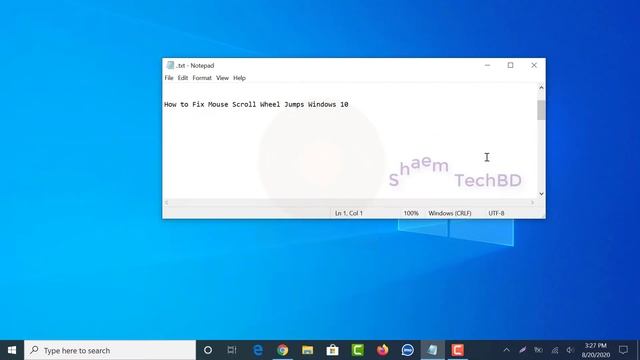Open Task View from the taskbar
640x360 pixels.
pyautogui.click(x=232, y=350)
